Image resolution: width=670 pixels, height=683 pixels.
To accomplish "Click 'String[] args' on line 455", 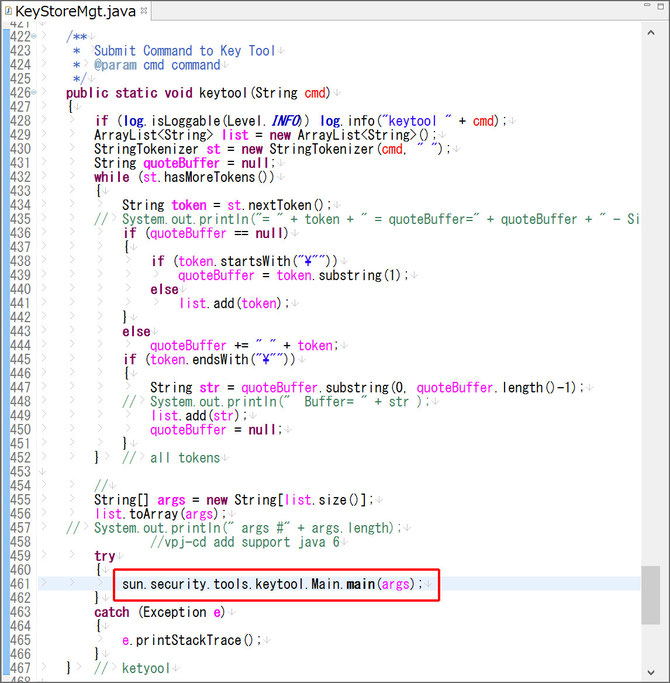I will 139,500.
